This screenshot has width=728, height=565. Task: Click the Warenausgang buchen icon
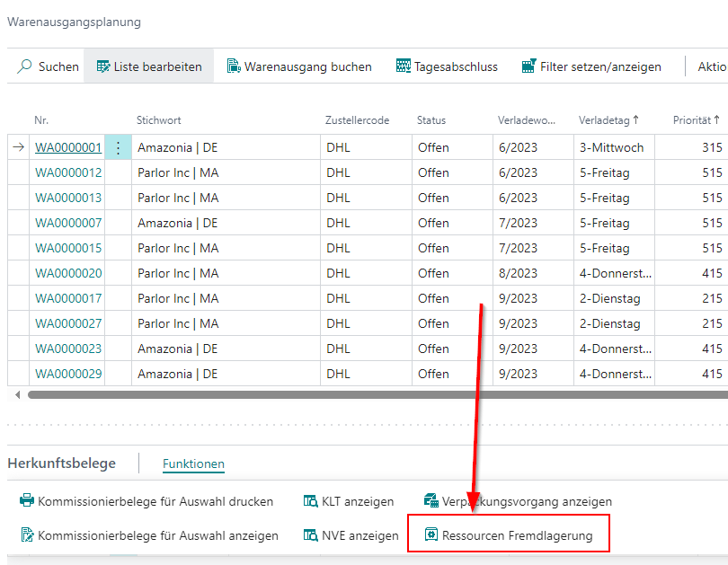click(233, 66)
